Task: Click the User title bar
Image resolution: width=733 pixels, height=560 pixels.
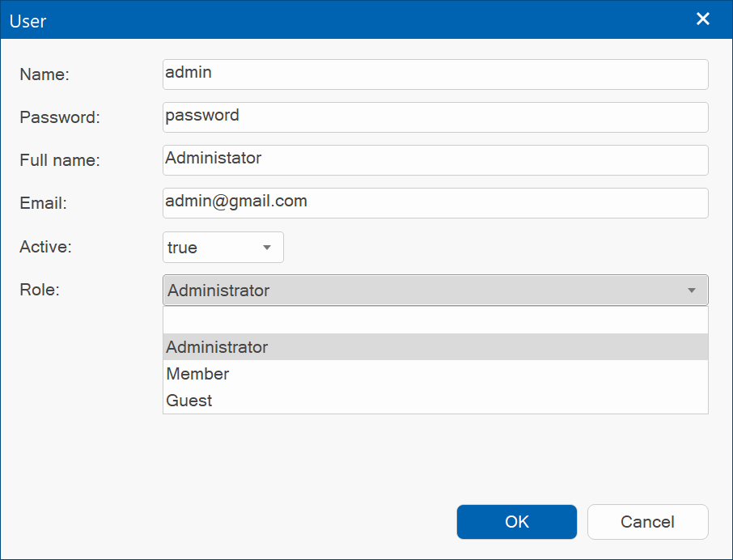Action: (346, 19)
